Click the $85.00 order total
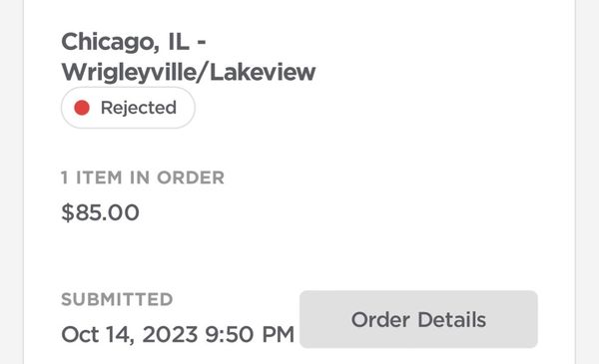Image resolution: width=599 pixels, height=364 pixels. [x=100, y=212]
